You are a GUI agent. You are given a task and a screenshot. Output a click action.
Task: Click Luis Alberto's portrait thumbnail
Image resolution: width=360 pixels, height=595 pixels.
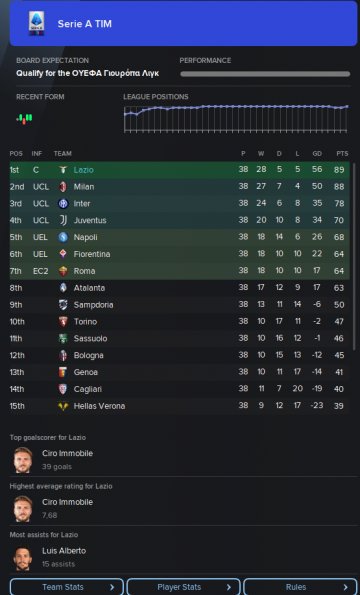[23, 557]
